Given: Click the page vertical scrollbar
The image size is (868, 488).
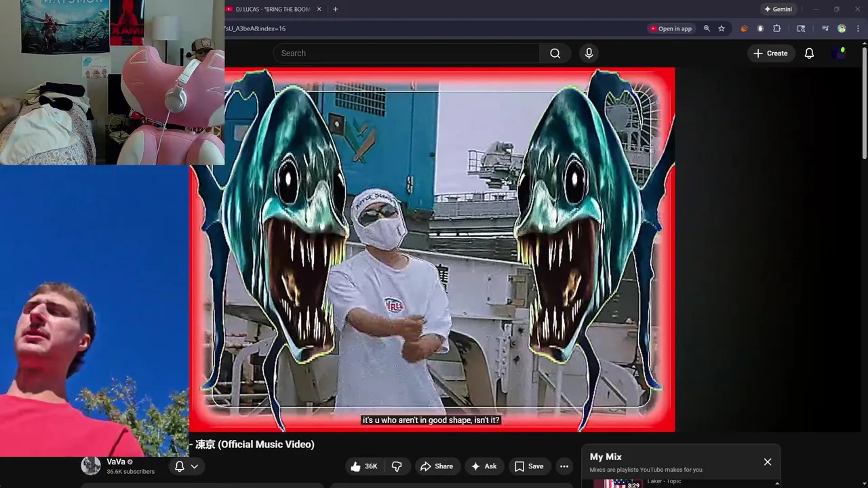Looking at the screenshot, I should 864,102.
